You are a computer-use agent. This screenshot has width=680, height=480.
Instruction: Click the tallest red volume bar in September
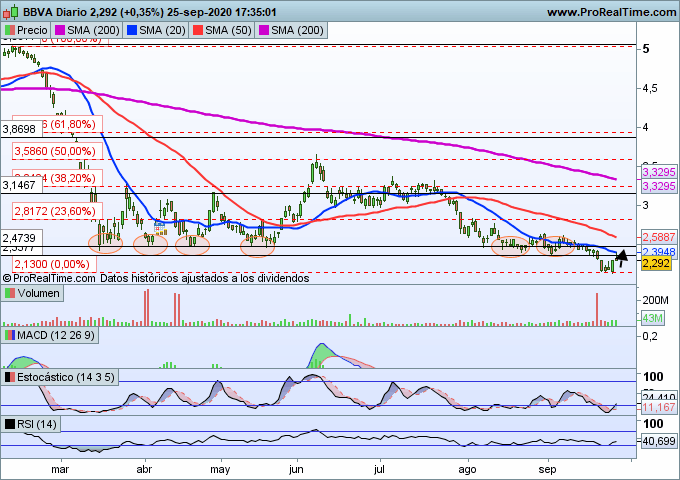coord(597,309)
